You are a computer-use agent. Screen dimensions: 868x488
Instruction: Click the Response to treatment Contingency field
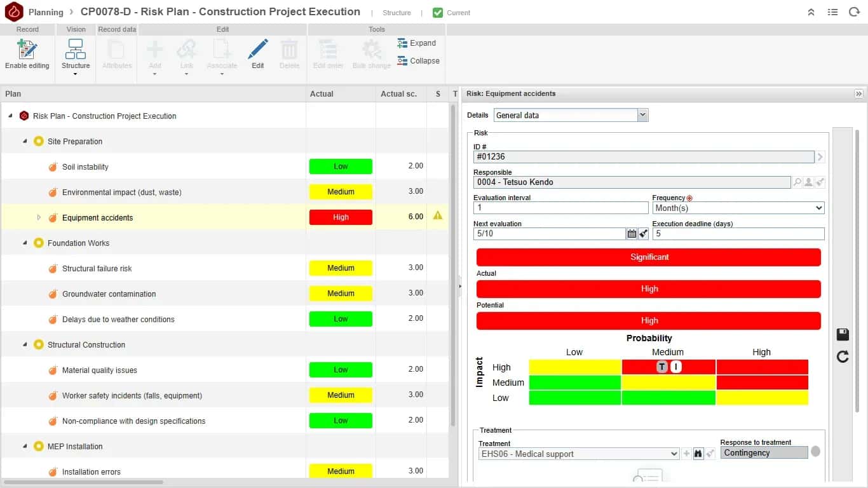click(764, 453)
